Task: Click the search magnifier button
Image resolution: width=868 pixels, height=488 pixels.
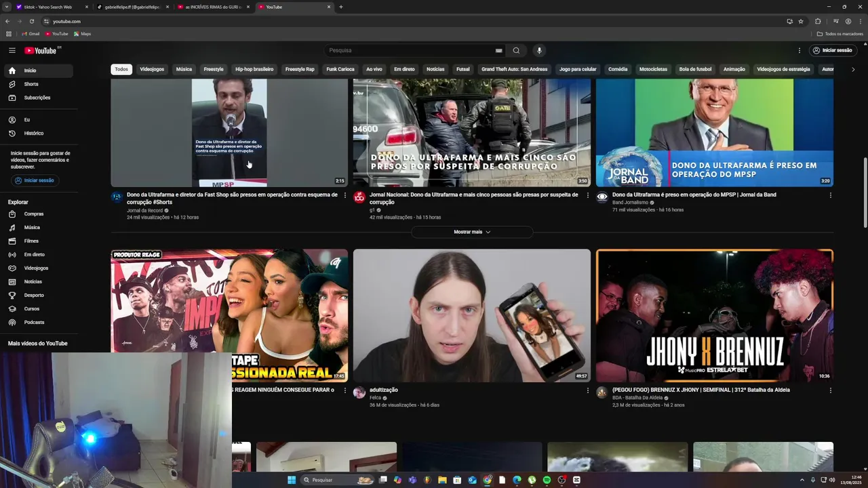Action: point(516,50)
